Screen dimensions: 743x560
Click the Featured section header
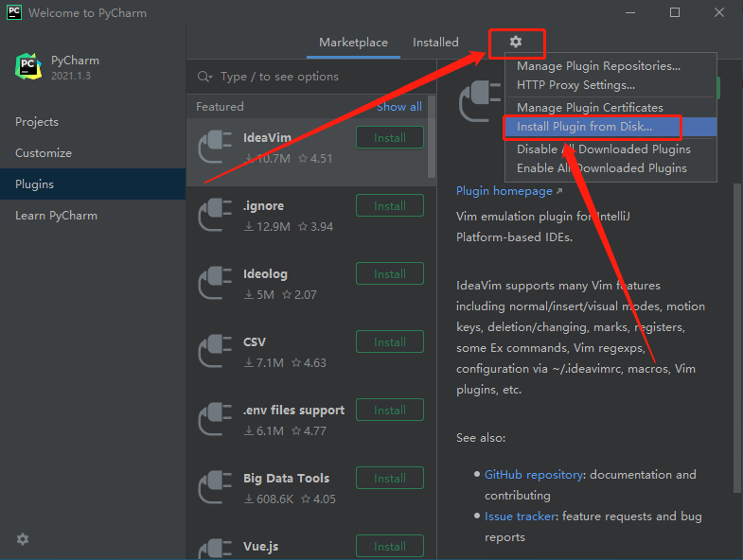(x=220, y=107)
